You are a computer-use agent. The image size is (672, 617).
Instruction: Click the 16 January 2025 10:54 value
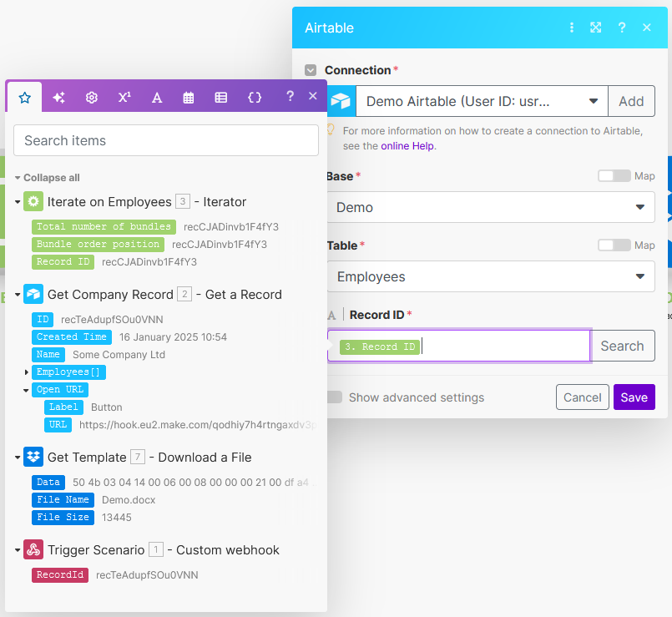[173, 337]
